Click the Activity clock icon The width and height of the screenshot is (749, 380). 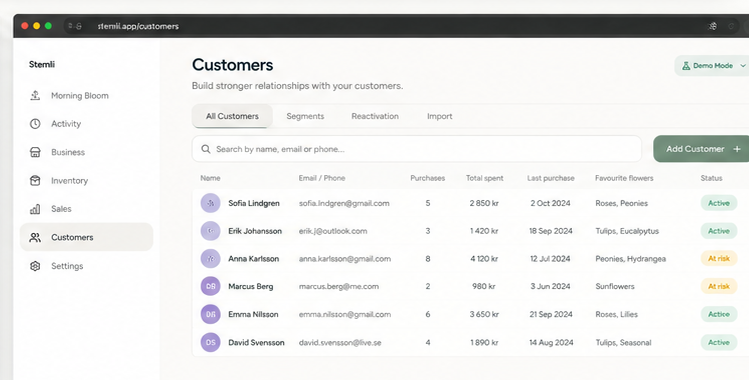(x=35, y=124)
